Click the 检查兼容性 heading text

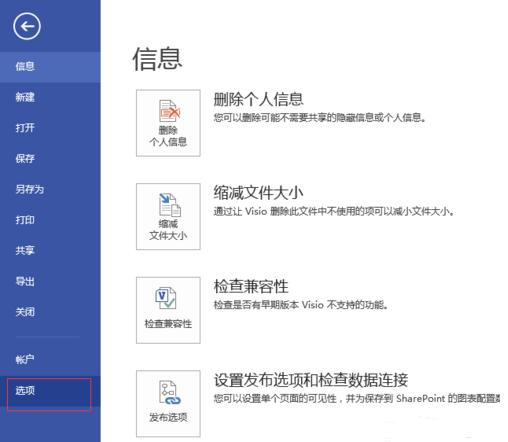[x=251, y=286]
